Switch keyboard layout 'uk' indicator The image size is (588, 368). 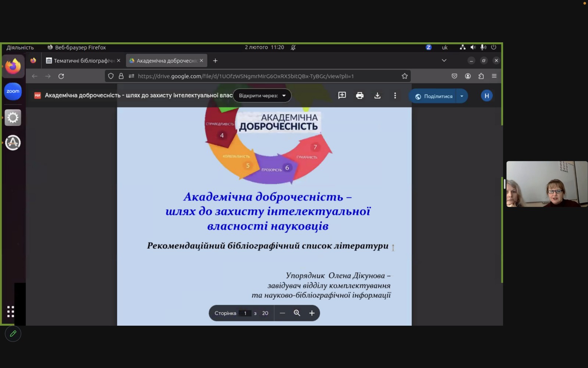445,47
